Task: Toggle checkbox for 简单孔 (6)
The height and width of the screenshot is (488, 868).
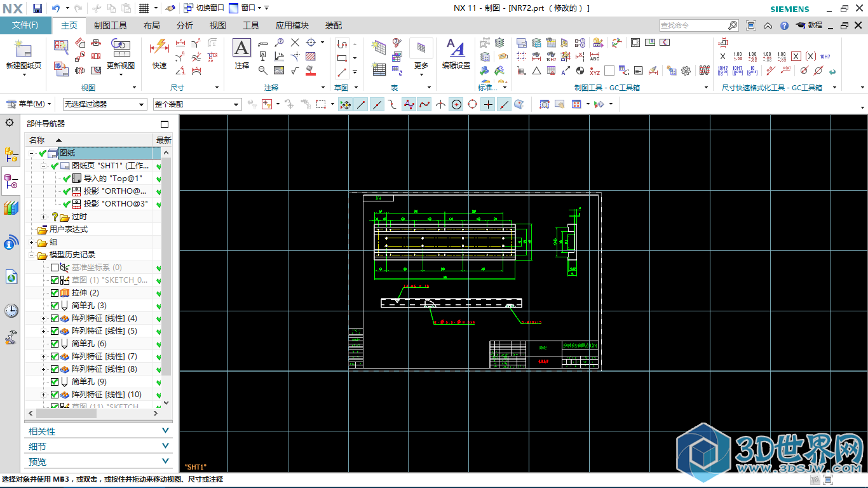Action: coord(55,344)
